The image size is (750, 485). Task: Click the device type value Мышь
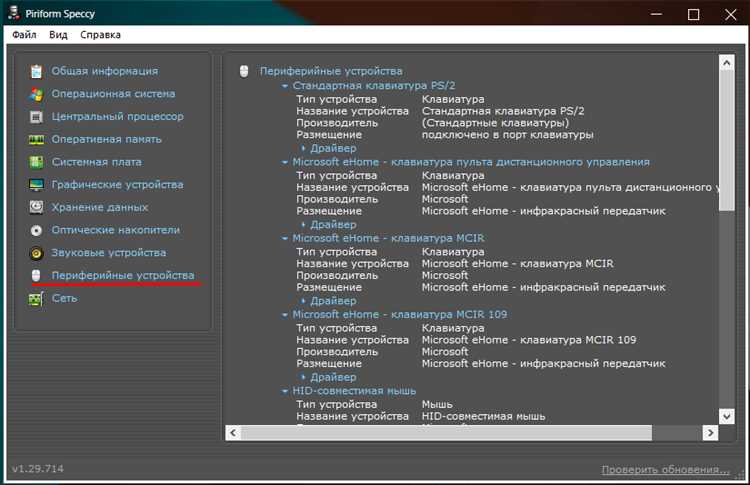point(437,405)
